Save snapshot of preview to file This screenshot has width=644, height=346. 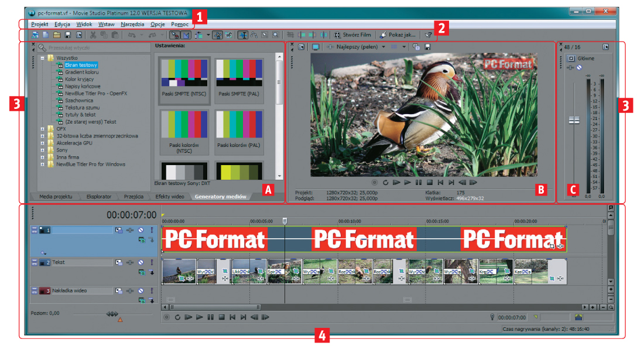pyautogui.click(x=428, y=46)
